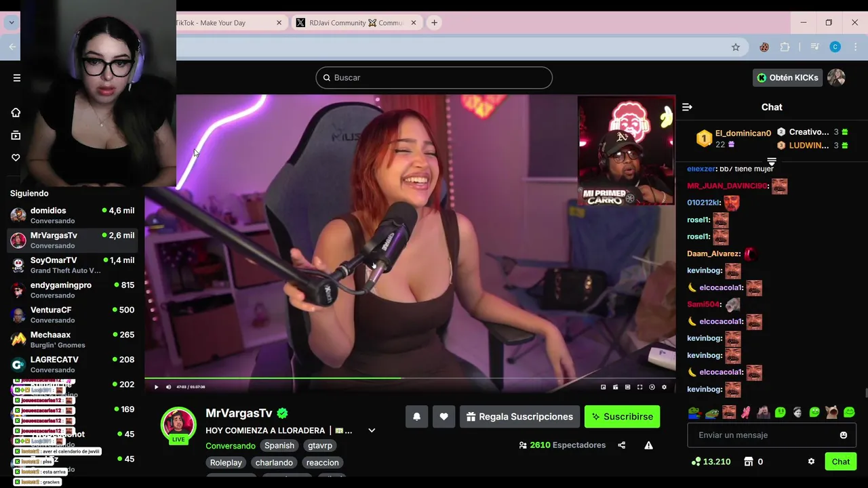Open LAGRECATV channel in sidebar
Viewport: 868px width, 488px height.
(72, 365)
